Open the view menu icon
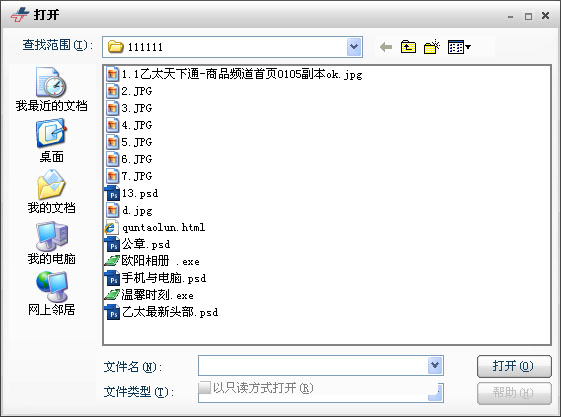The height and width of the screenshot is (417, 561). pos(459,47)
